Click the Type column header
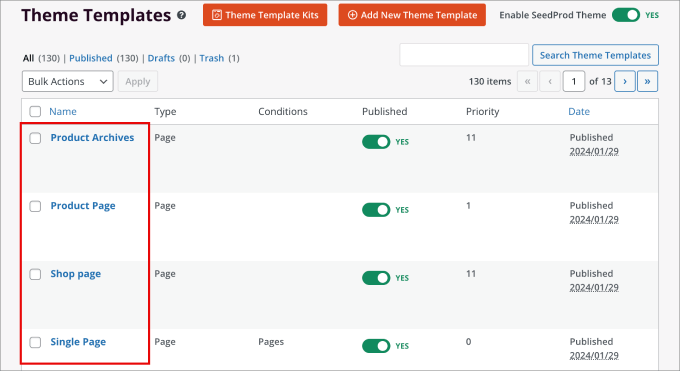The width and height of the screenshot is (680, 371). 165,112
